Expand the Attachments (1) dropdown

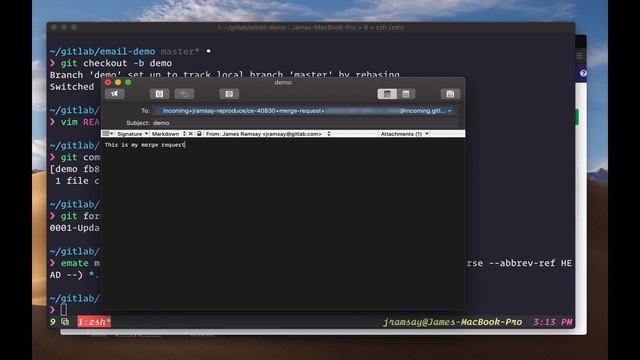(404, 133)
